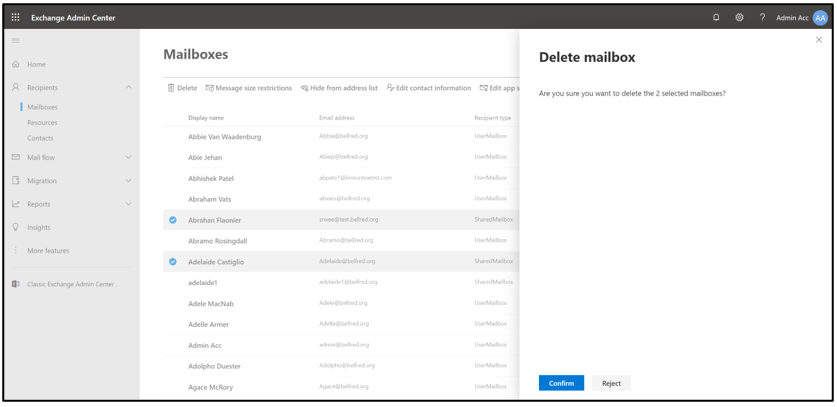
Task: Open the help question mark icon
Action: 762,18
